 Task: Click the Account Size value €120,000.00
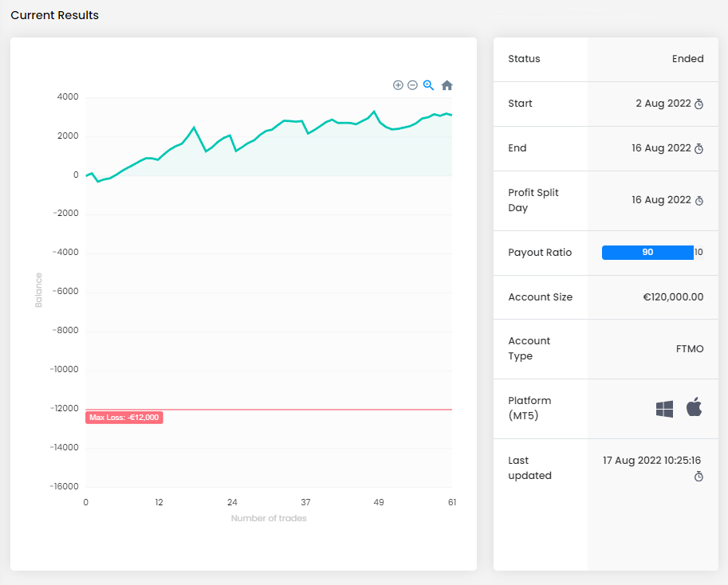click(x=673, y=297)
